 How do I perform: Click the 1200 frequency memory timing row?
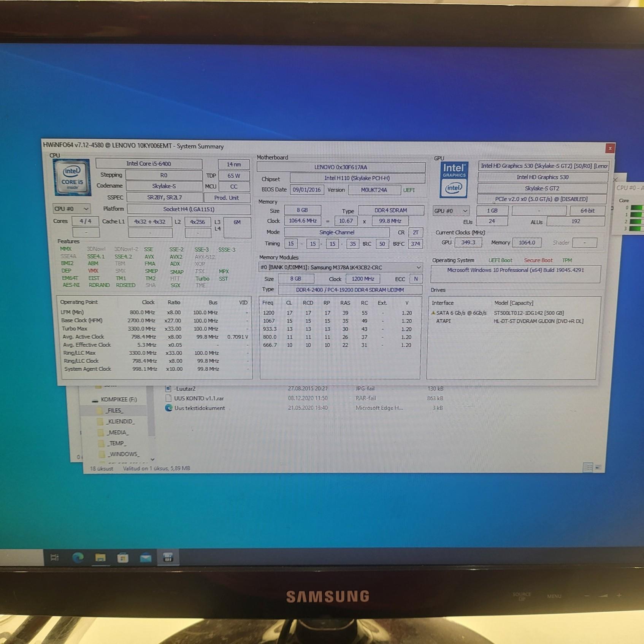pos(339,313)
